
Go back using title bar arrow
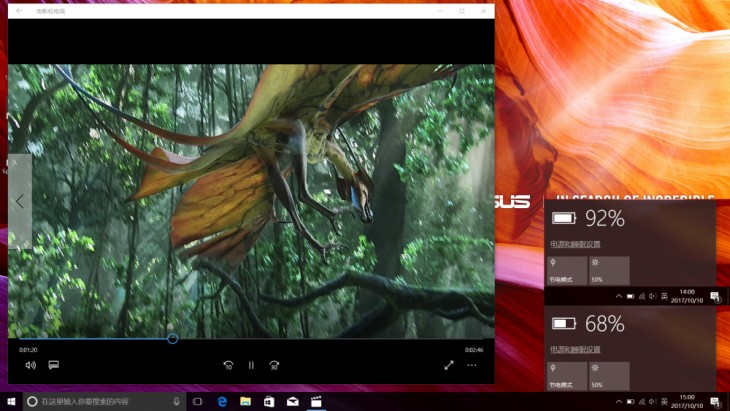tap(19, 11)
